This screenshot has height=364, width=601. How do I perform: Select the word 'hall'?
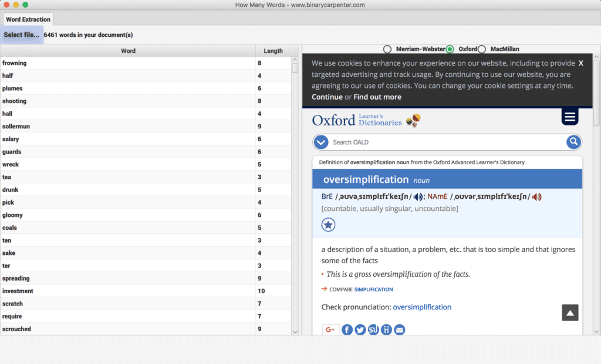coord(7,114)
